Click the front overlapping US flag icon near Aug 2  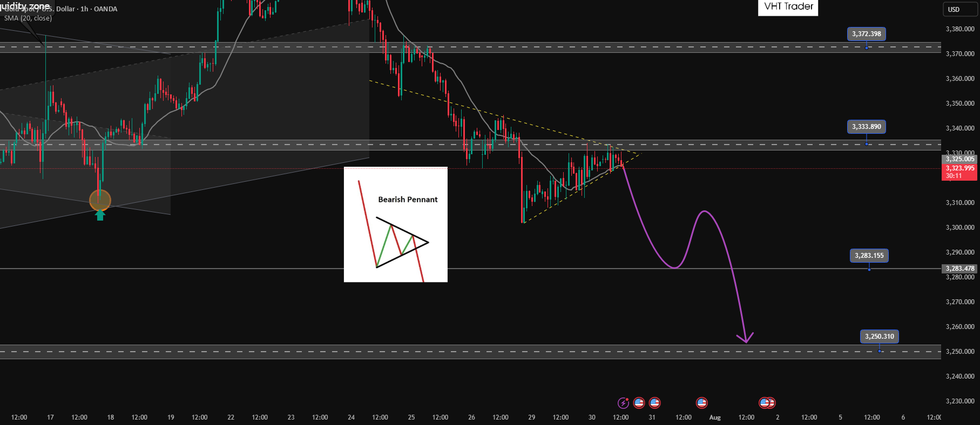[765, 403]
